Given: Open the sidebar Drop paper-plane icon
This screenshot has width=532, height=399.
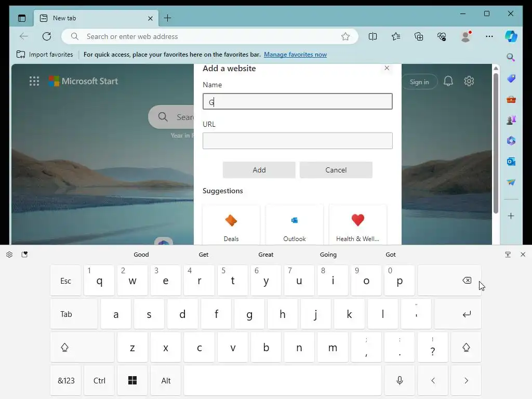Looking at the screenshot, I should tap(511, 182).
